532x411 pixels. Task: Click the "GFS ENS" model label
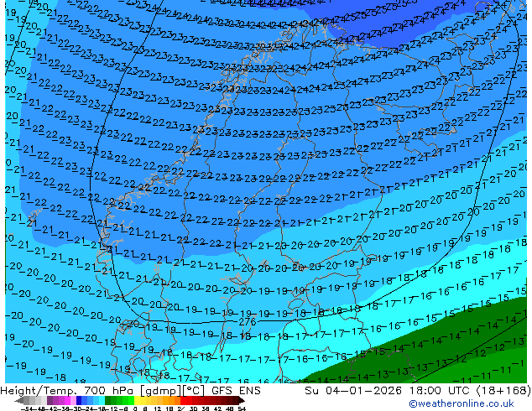(236, 390)
